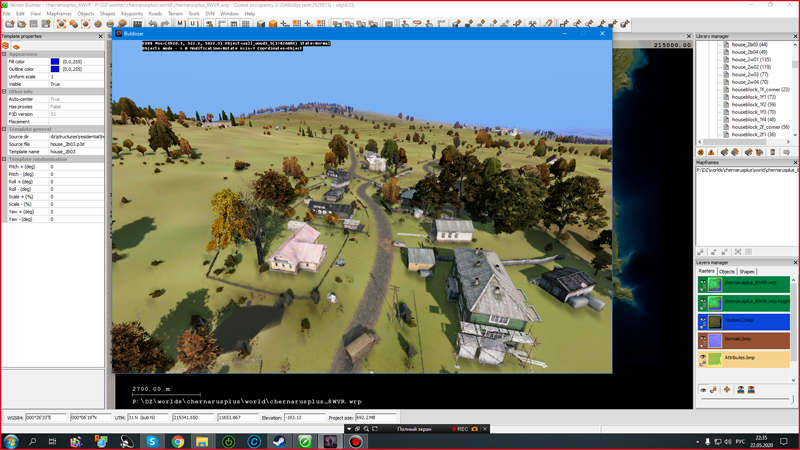
Task: Toggle visibility of the blue raster layer
Action: 703,321
